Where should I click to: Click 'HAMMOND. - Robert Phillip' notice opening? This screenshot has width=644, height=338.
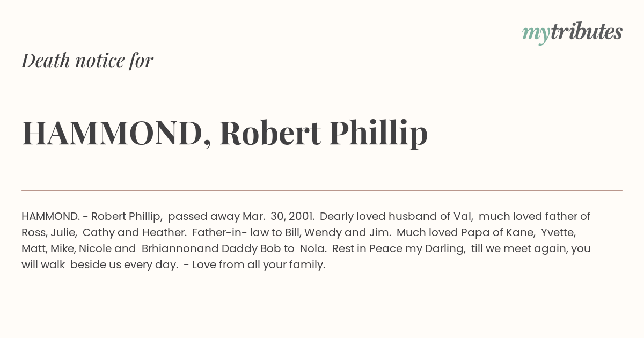tap(92, 216)
